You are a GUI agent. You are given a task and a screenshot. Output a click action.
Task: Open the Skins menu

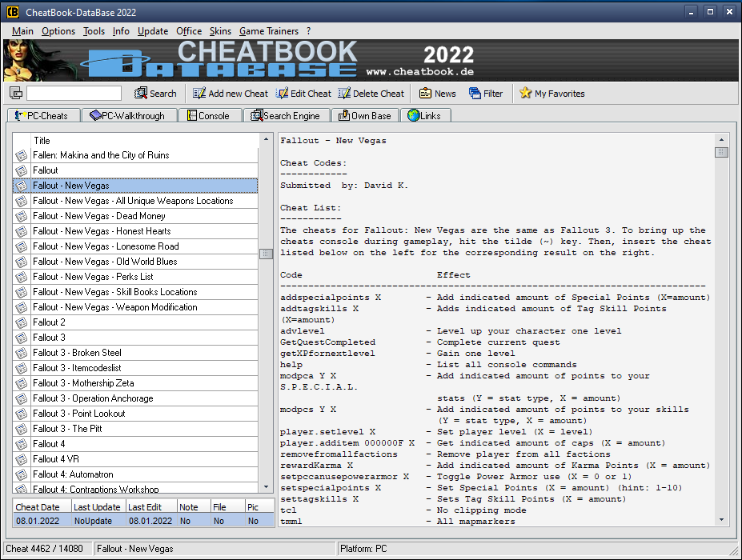(220, 31)
